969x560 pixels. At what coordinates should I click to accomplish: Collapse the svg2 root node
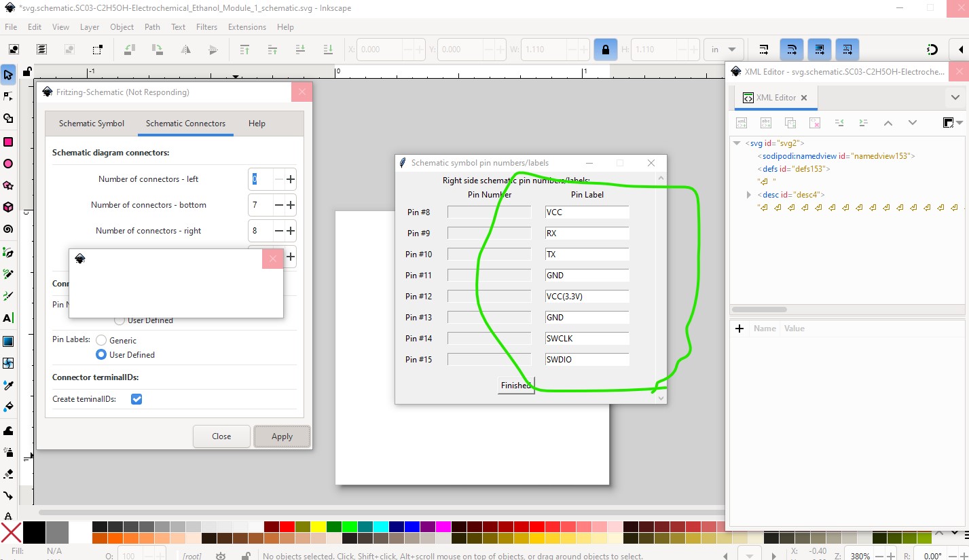coord(736,143)
